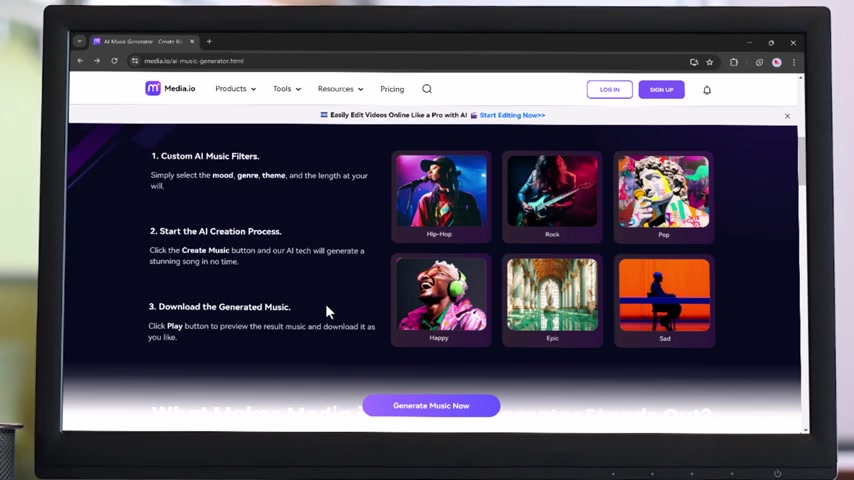Expand the Resources menu
854x480 pixels.
[340, 89]
